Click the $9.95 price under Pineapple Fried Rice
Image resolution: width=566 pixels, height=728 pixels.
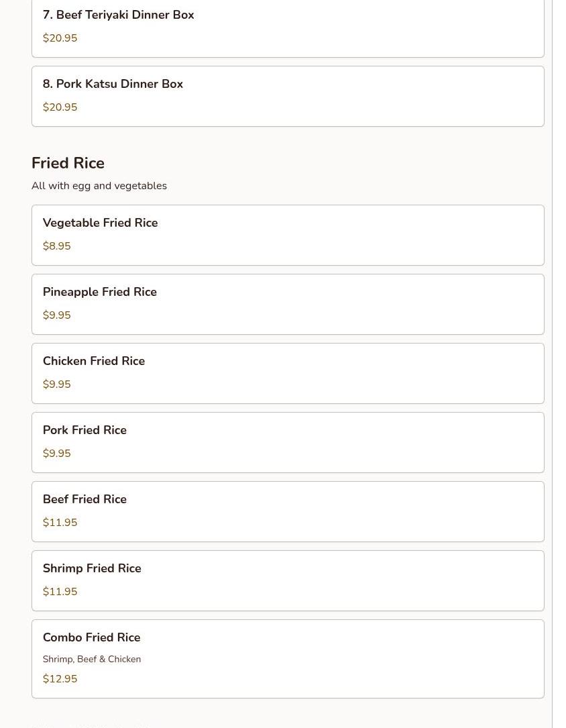pyautogui.click(x=56, y=315)
